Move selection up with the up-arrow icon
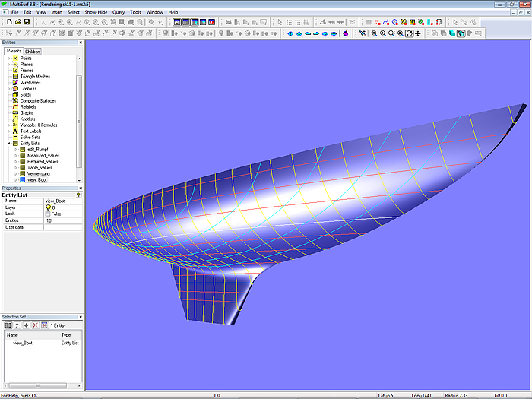Image resolution: width=532 pixels, height=399 pixels. pyautogui.click(x=17, y=325)
